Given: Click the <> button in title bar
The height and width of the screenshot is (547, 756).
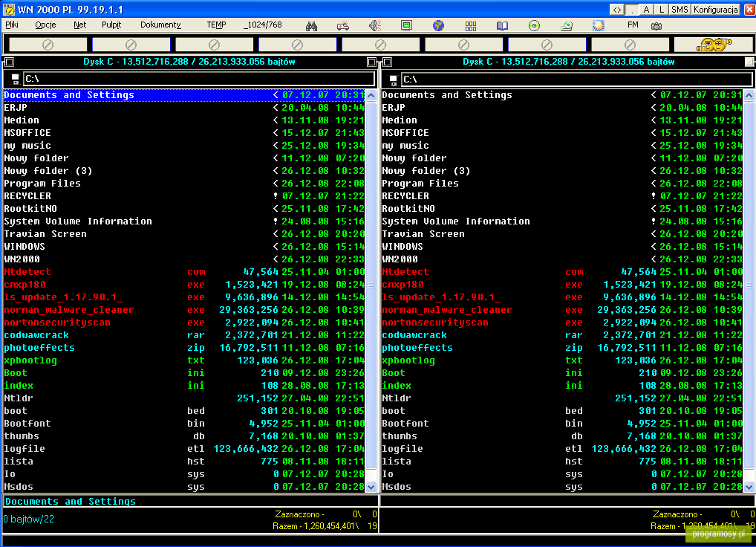Looking at the screenshot, I should pos(616,10).
